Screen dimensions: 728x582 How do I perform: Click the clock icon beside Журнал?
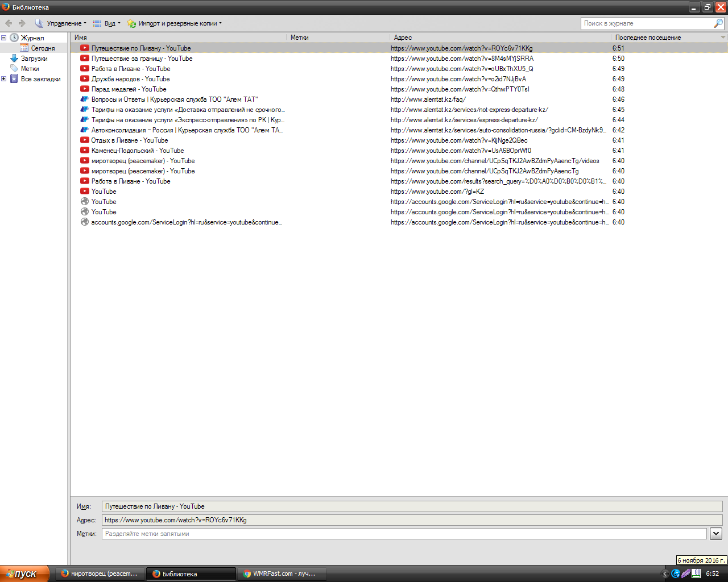point(14,38)
